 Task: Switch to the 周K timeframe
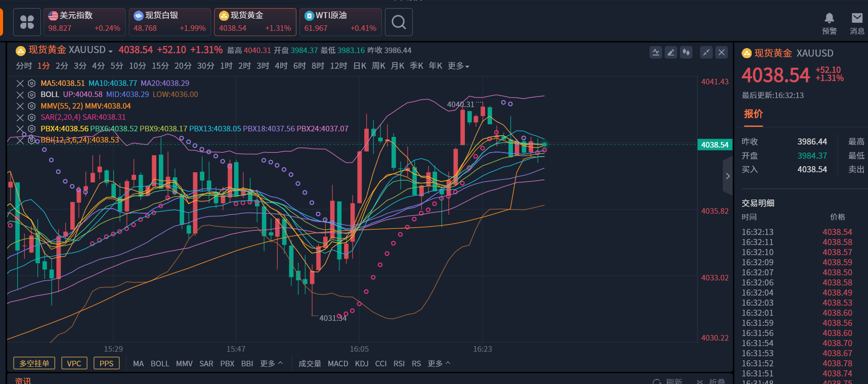[x=378, y=66]
